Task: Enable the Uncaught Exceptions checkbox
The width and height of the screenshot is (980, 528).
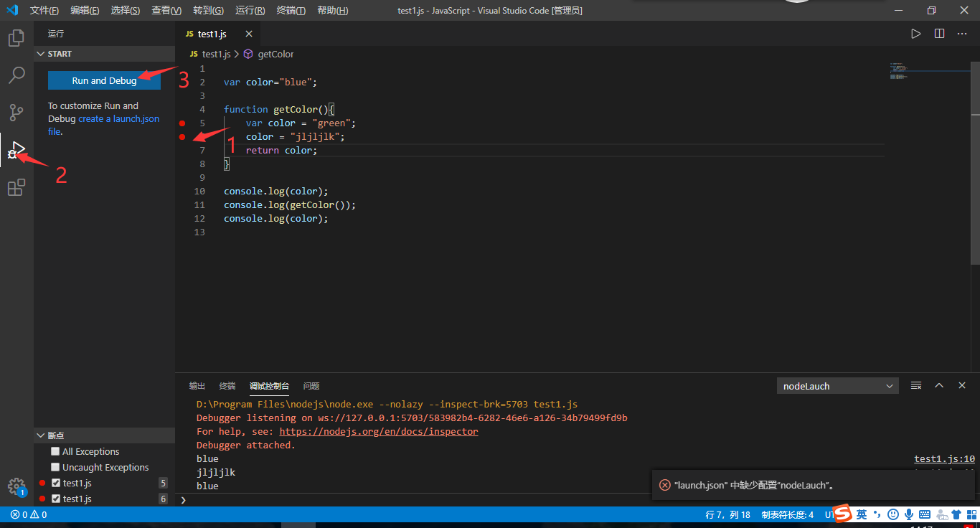Action: (x=55, y=467)
